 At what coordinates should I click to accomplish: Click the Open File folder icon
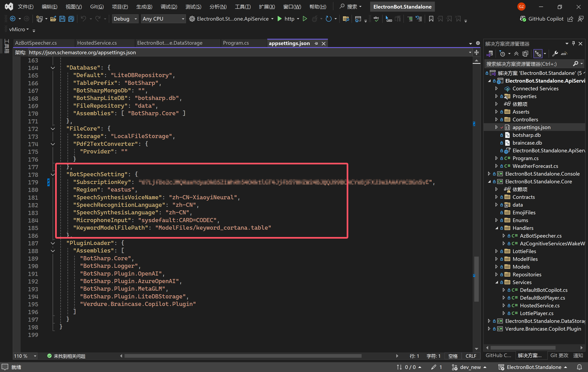tap(53, 19)
